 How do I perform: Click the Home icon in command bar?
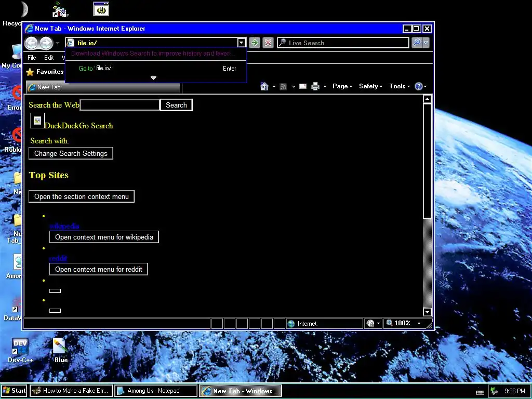pos(264,86)
